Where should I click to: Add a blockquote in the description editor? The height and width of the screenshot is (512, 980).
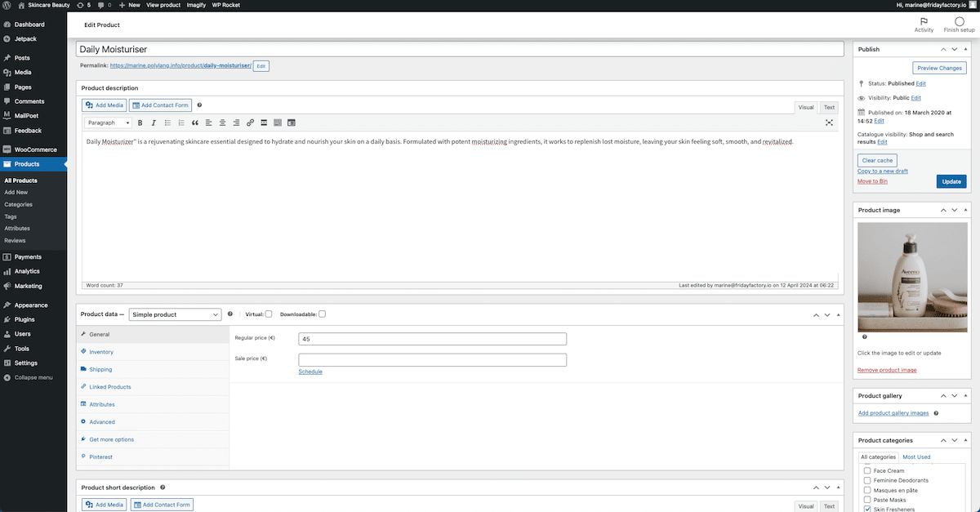194,122
